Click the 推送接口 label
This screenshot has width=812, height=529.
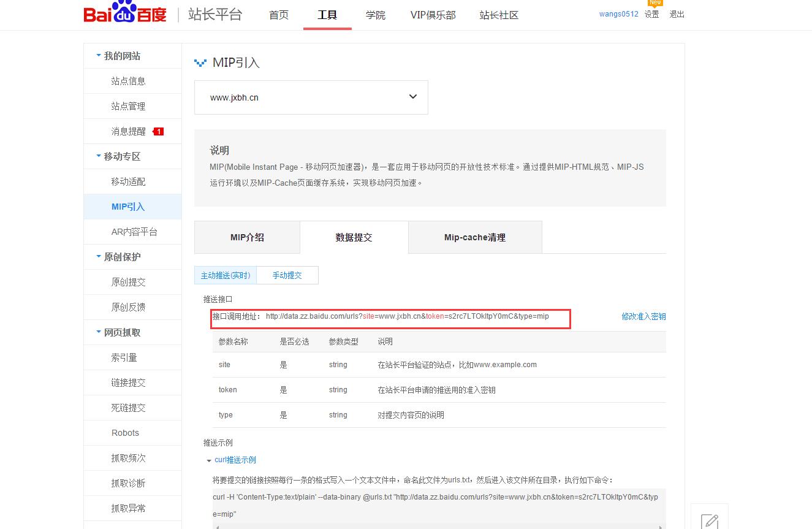(x=218, y=299)
